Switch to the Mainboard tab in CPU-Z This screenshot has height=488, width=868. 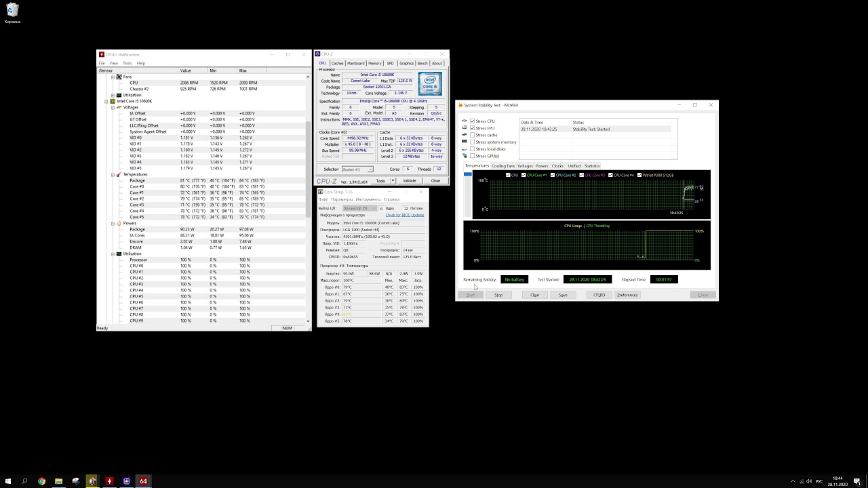(x=356, y=63)
